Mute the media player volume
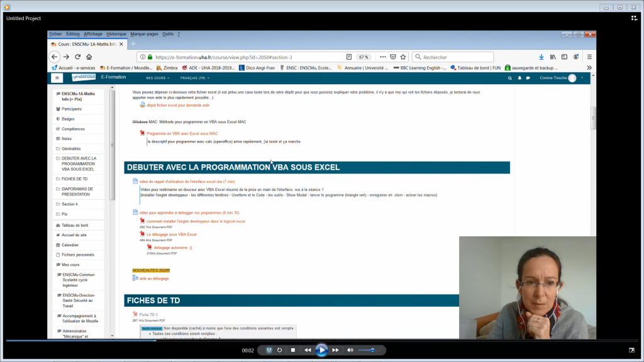644x362 pixels. [350, 350]
